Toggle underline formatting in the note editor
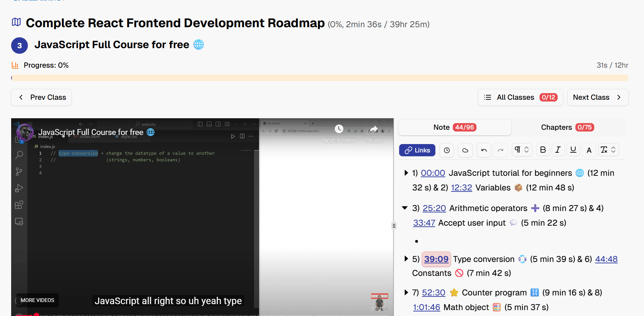 pyautogui.click(x=573, y=150)
